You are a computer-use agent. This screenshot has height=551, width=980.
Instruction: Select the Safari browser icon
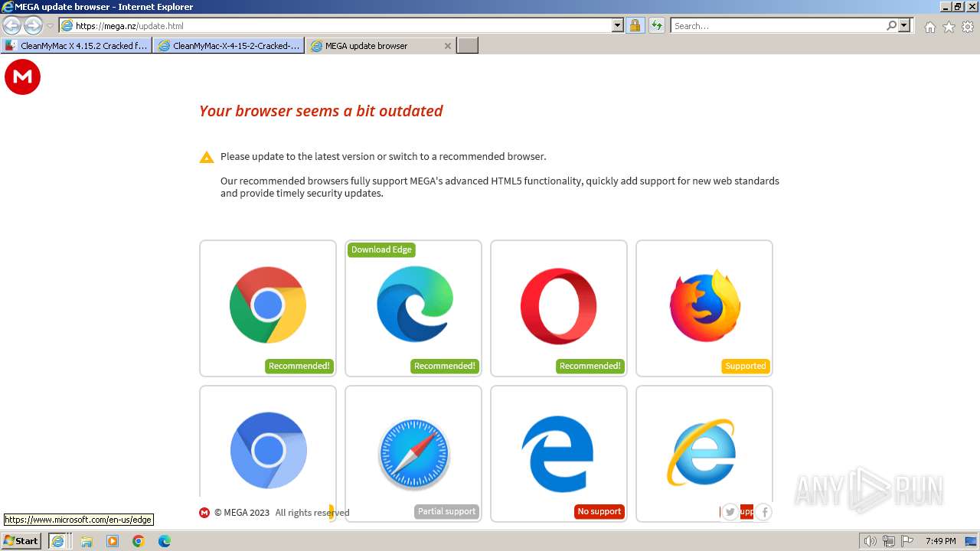[x=414, y=454]
